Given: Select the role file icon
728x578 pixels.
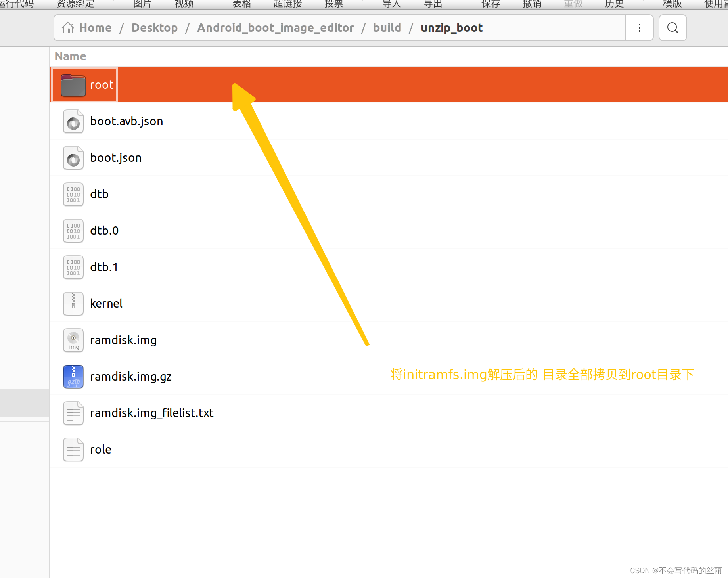Looking at the screenshot, I should [73, 450].
